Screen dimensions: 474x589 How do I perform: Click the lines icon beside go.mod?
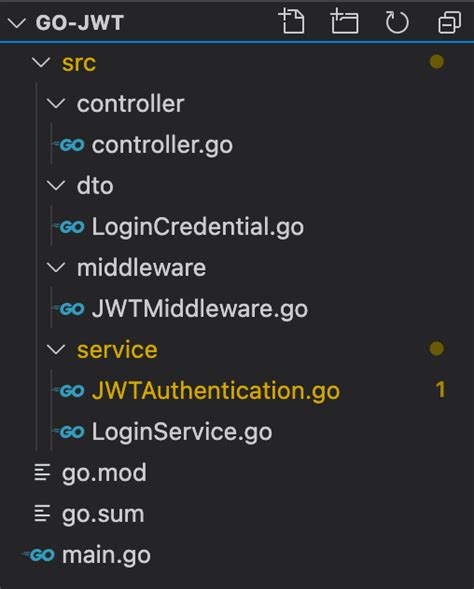tap(42, 473)
